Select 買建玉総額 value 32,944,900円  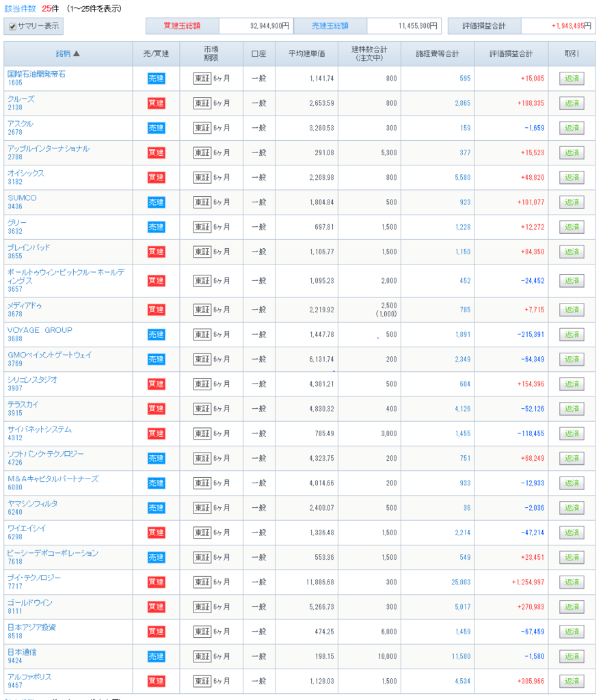click(269, 26)
